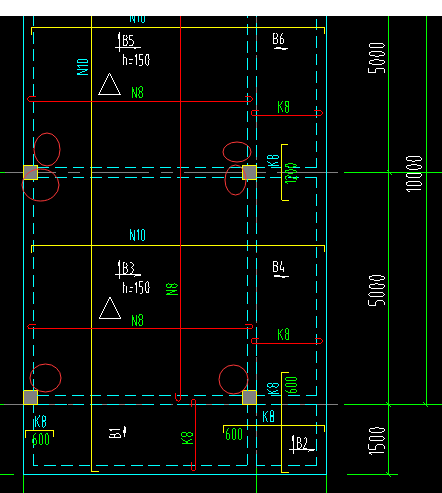442x493 pixels.
Task: Select lower 5000 dimension text beside B4
Action: (377, 290)
